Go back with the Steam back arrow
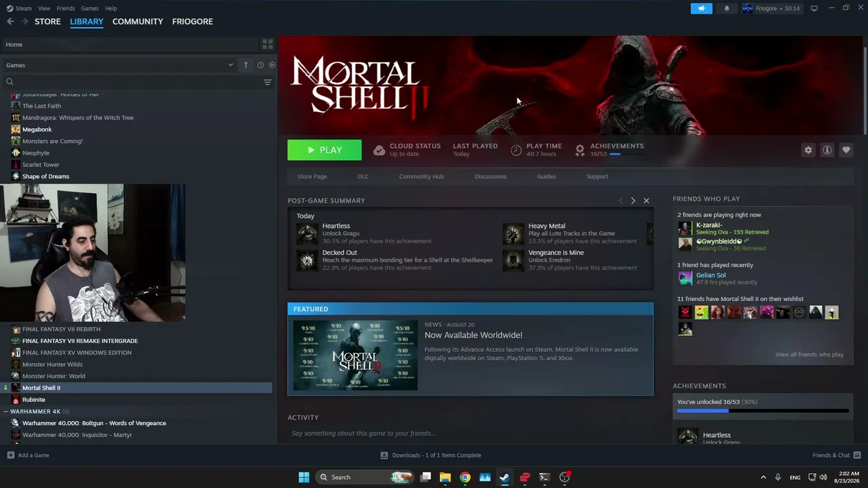Viewport: 868px width, 488px height. [x=10, y=22]
